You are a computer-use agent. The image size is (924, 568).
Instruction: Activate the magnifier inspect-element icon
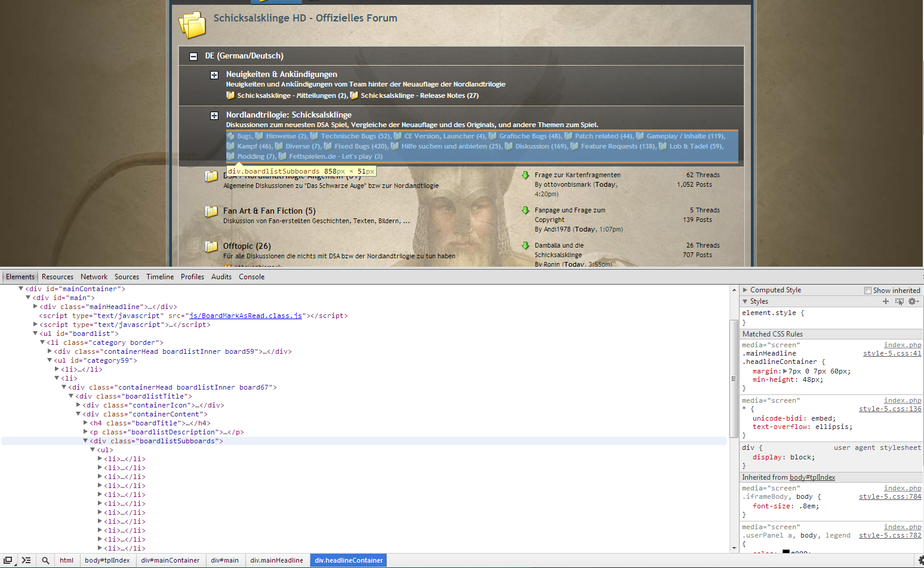45,560
